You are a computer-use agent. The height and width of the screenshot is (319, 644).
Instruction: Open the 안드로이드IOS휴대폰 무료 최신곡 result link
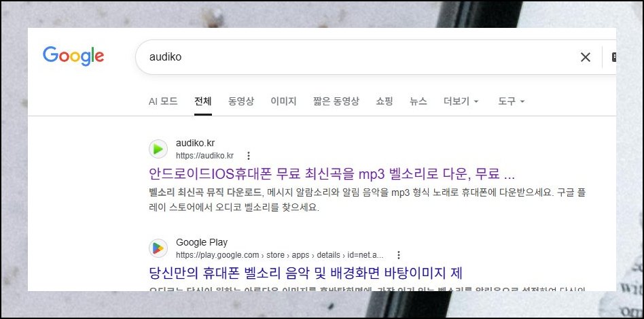[x=332, y=174]
